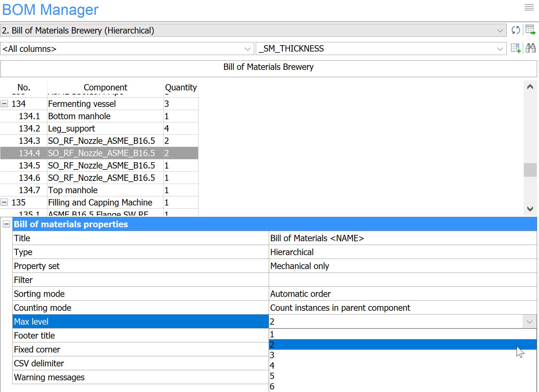
Task: Click the refresh BOM icon
Action: (516, 30)
